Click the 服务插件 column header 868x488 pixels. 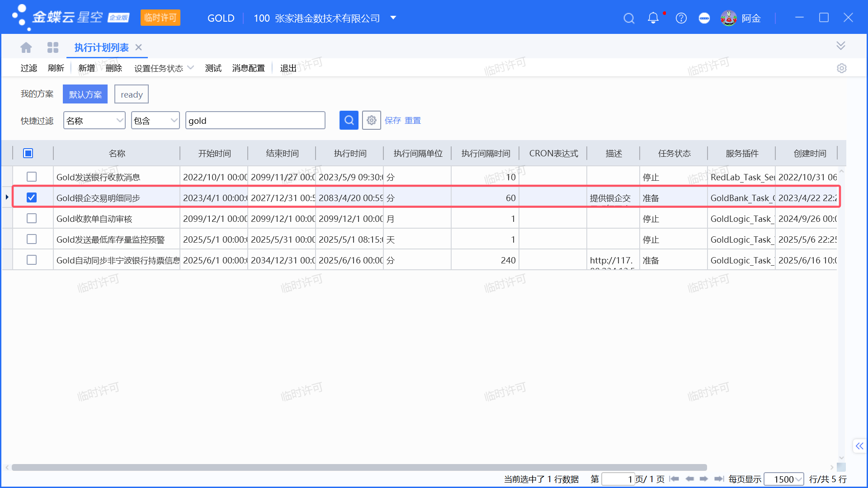pyautogui.click(x=742, y=153)
